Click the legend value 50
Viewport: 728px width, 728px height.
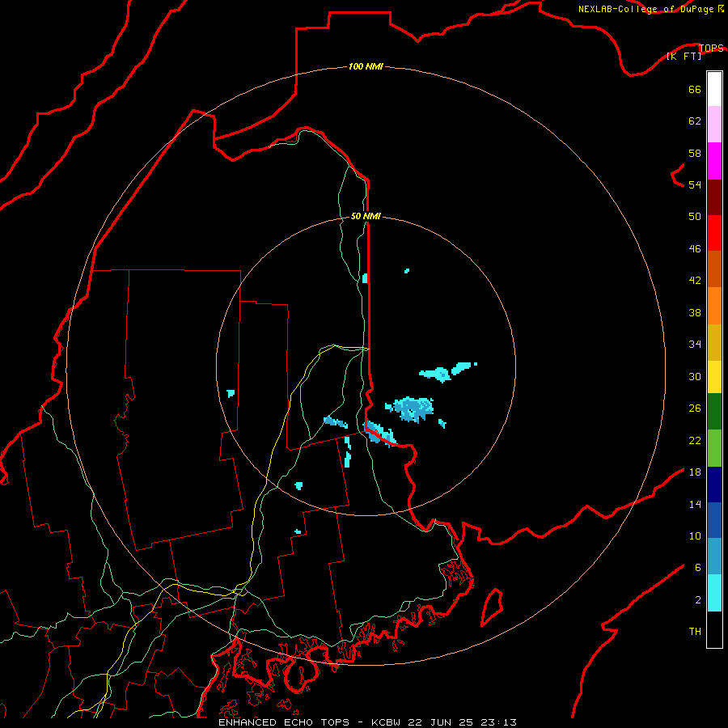(x=695, y=217)
